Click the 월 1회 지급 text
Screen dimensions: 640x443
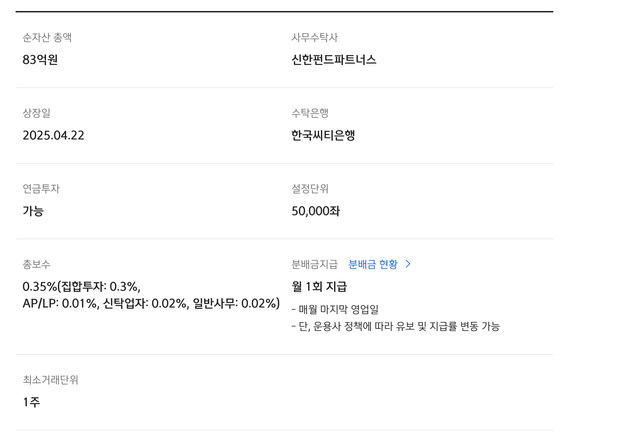(x=319, y=287)
